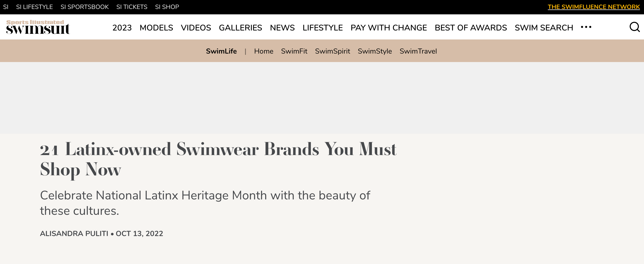Open The Swimfluence Network link

[594, 7]
